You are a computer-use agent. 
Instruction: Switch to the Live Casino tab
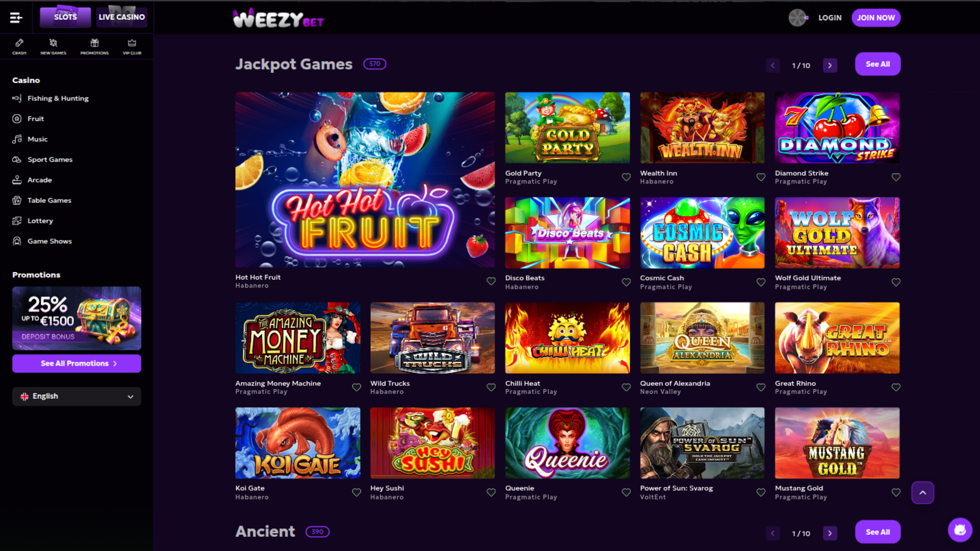tap(121, 17)
